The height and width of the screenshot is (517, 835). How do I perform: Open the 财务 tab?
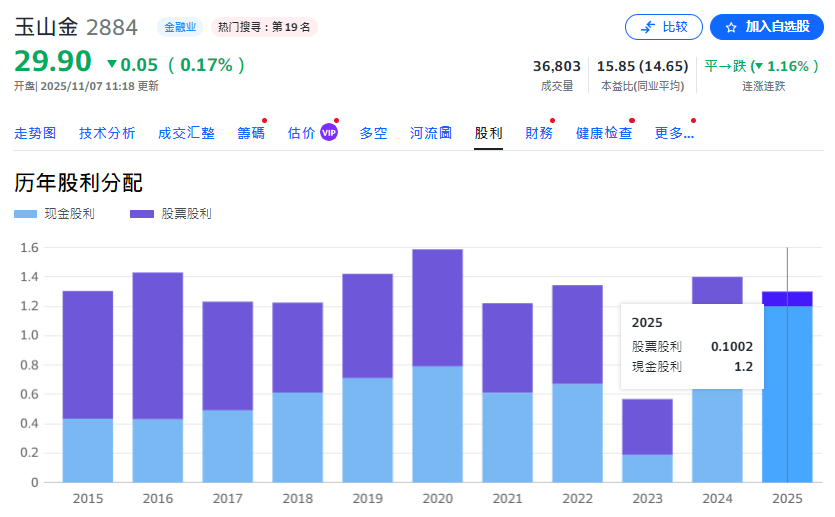click(539, 133)
